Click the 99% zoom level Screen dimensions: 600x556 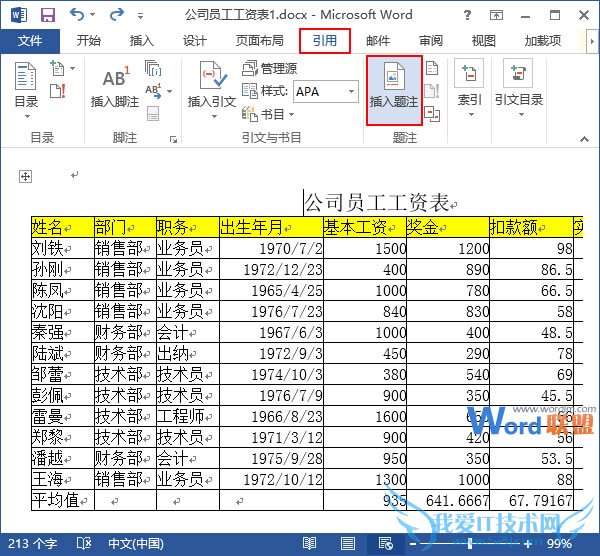coord(559,543)
